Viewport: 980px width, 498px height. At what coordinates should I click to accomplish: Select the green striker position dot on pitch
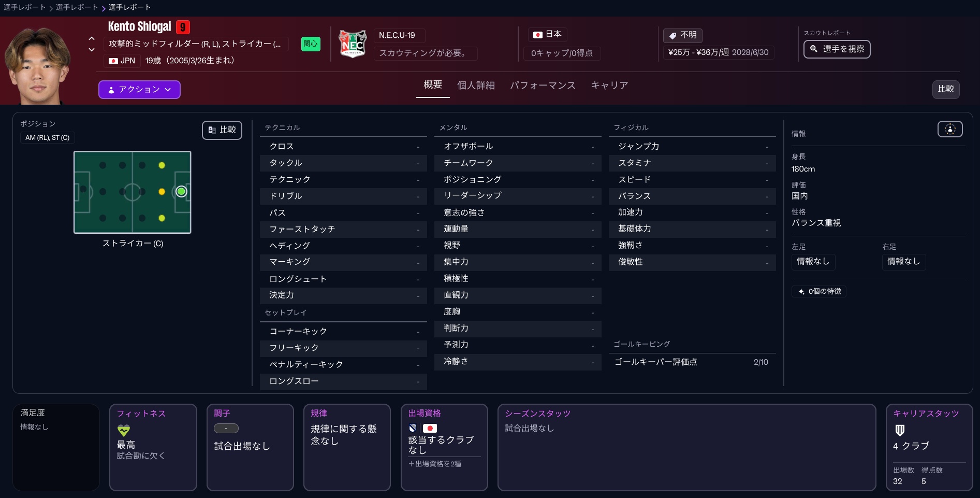point(181,192)
